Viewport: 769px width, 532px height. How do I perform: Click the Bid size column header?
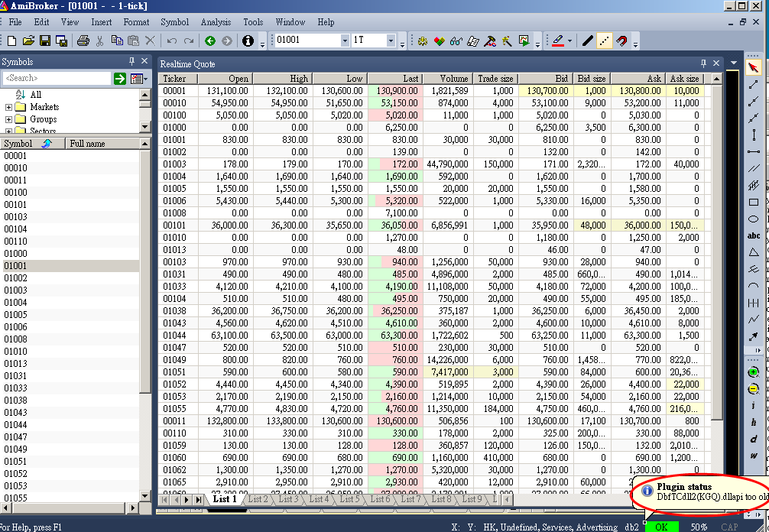point(592,79)
